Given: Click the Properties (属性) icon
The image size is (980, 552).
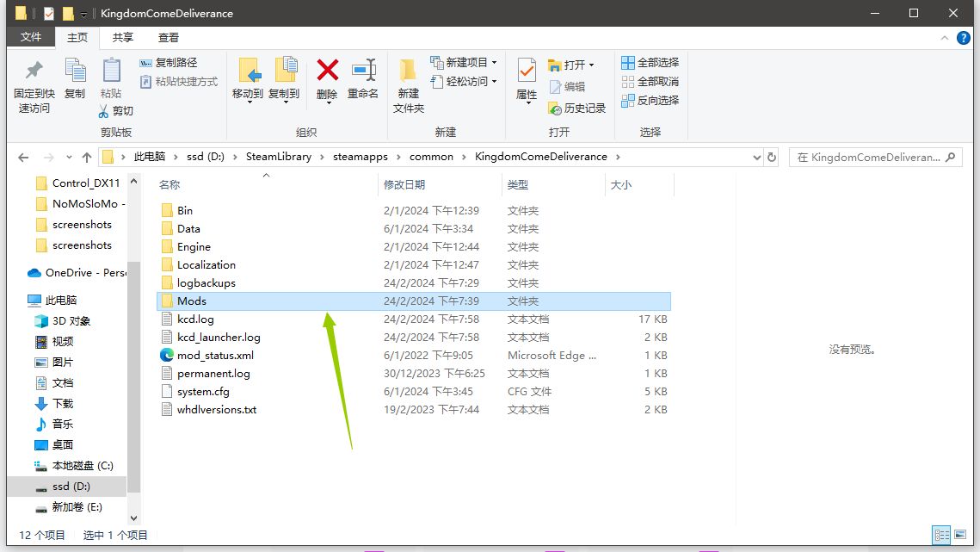Looking at the screenshot, I should point(527,70).
